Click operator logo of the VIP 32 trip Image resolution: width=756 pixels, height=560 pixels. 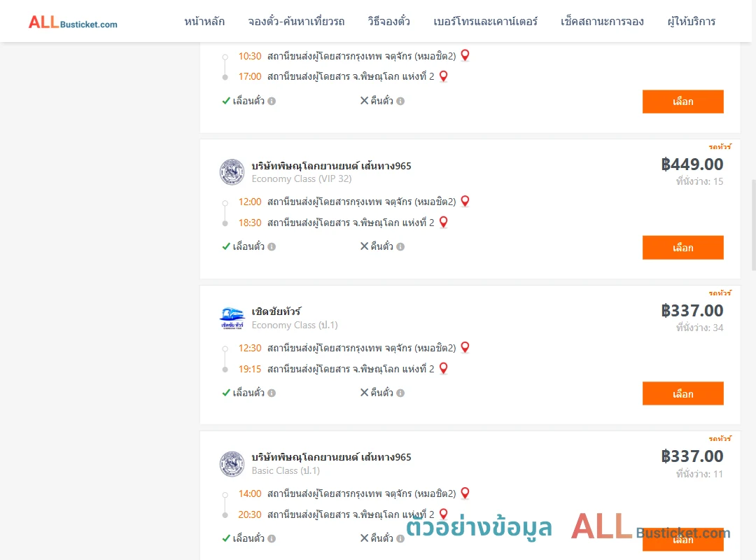click(232, 172)
